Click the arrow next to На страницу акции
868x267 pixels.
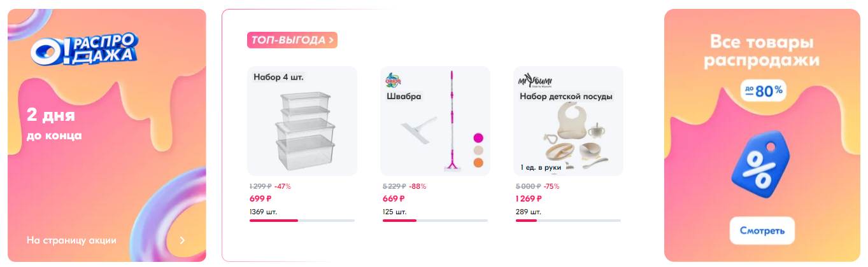[x=182, y=240]
